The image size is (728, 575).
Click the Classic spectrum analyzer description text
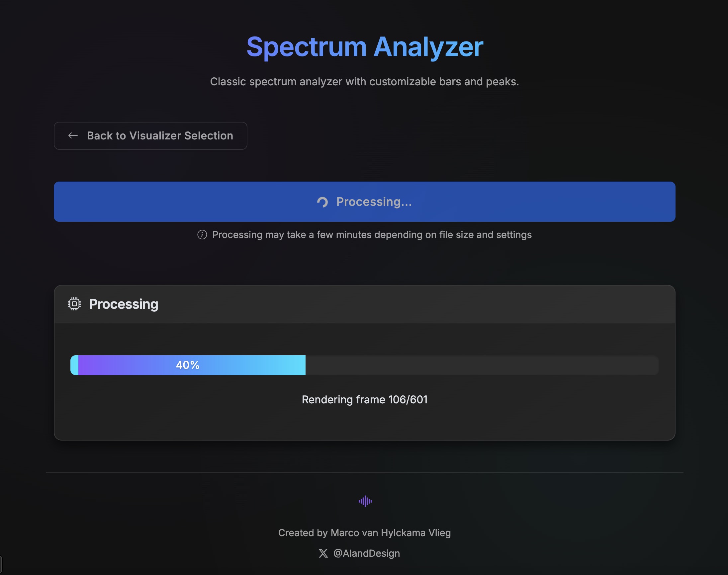click(364, 81)
